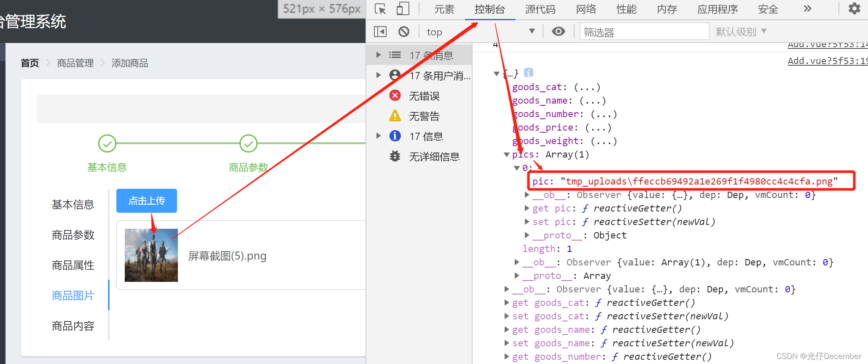Click the 点击上传 upload button
Screen dimensions: 868x364
click(x=147, y=201)
